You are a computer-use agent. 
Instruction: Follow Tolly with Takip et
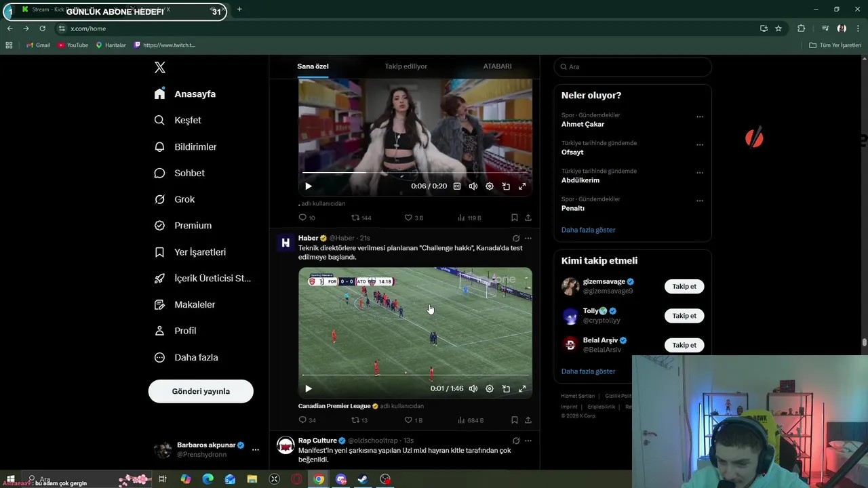(x=684, y=316)
